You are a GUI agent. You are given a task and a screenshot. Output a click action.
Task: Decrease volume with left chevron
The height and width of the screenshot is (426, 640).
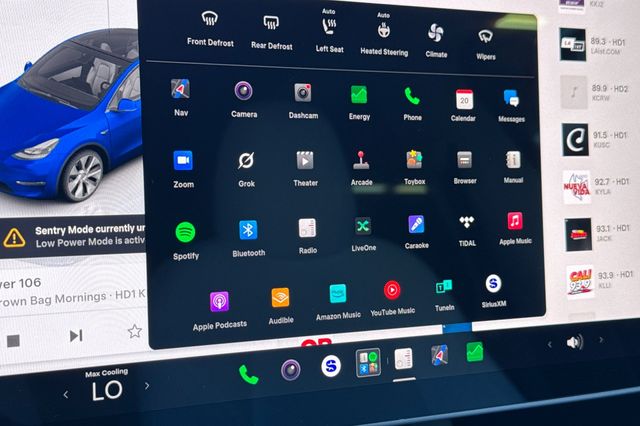(550, 345)
